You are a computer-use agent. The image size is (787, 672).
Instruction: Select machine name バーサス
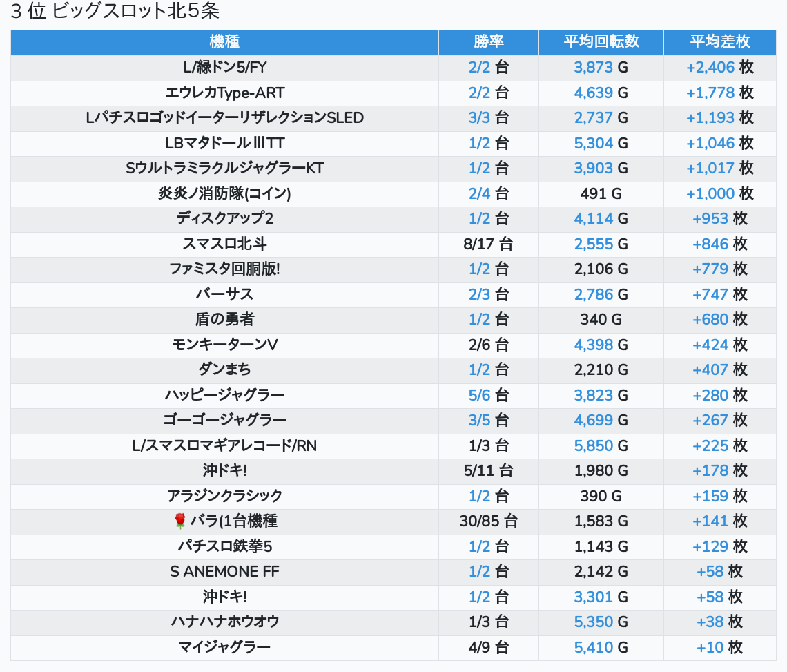point(224,294)
